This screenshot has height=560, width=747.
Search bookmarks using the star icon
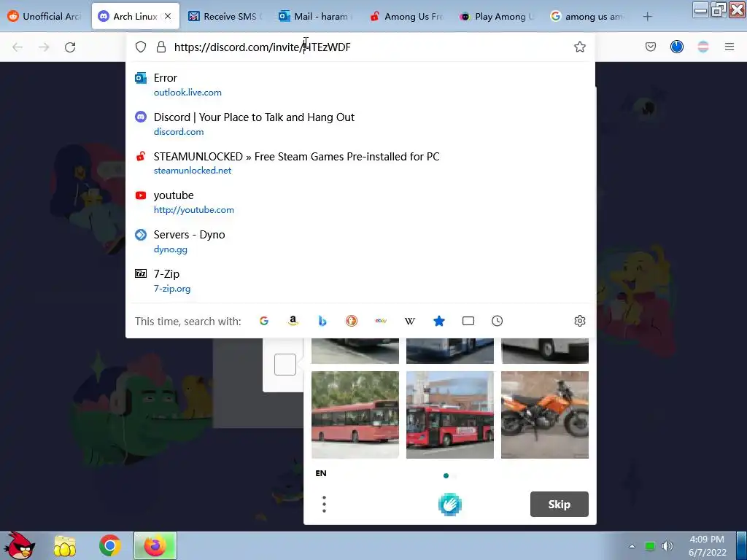[438, 321]
